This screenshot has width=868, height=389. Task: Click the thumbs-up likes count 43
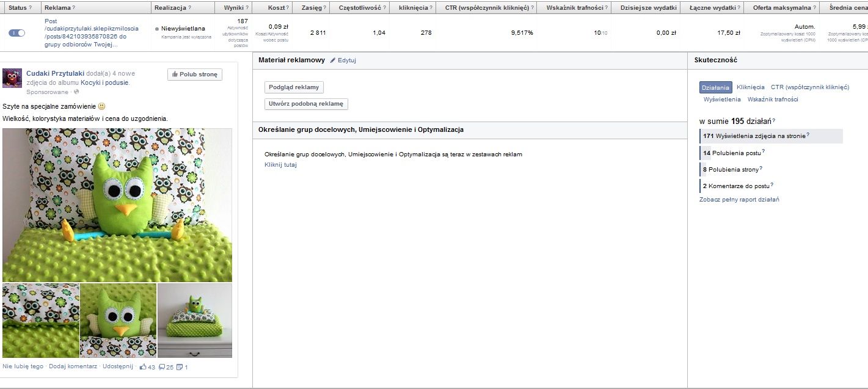pos(147,367)
